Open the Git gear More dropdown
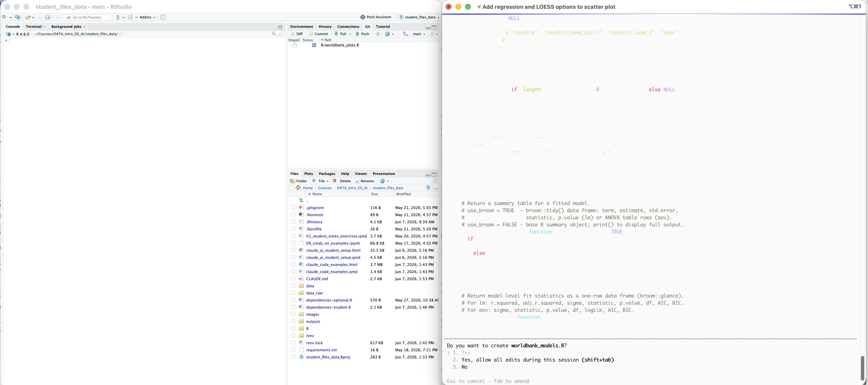Image resolution: width=868 pixels, height=385 pixels. (x=389, y=34)
